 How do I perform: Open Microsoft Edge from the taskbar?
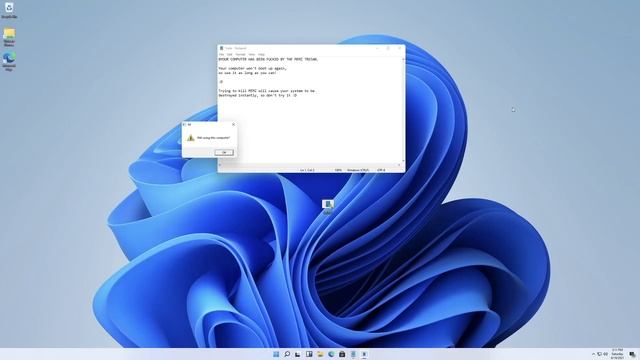(331, 354)
